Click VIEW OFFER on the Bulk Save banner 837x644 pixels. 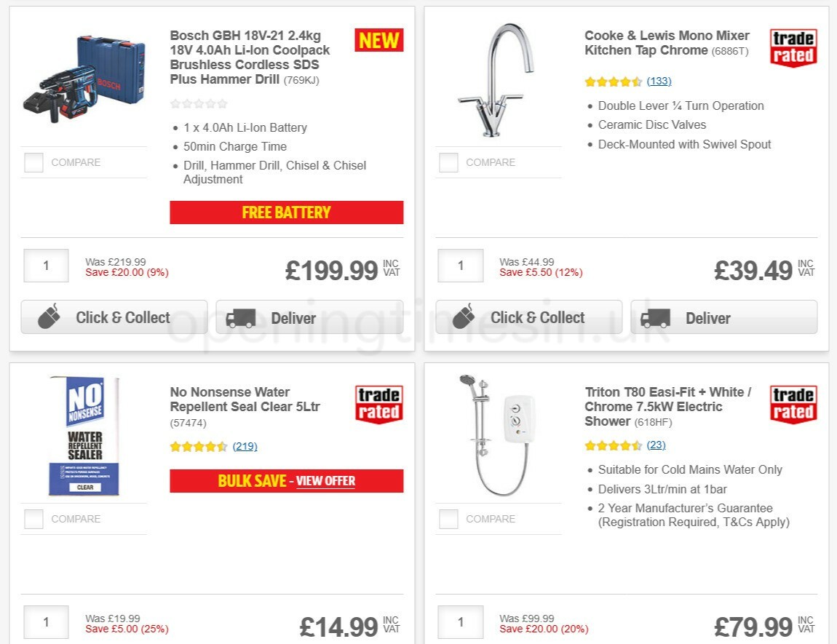point(325,481)
